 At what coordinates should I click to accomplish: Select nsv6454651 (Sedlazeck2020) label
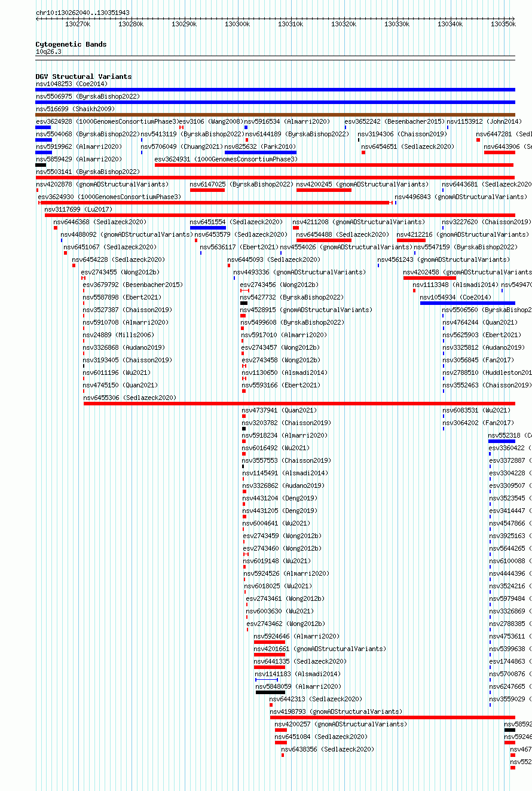(408, 146)
